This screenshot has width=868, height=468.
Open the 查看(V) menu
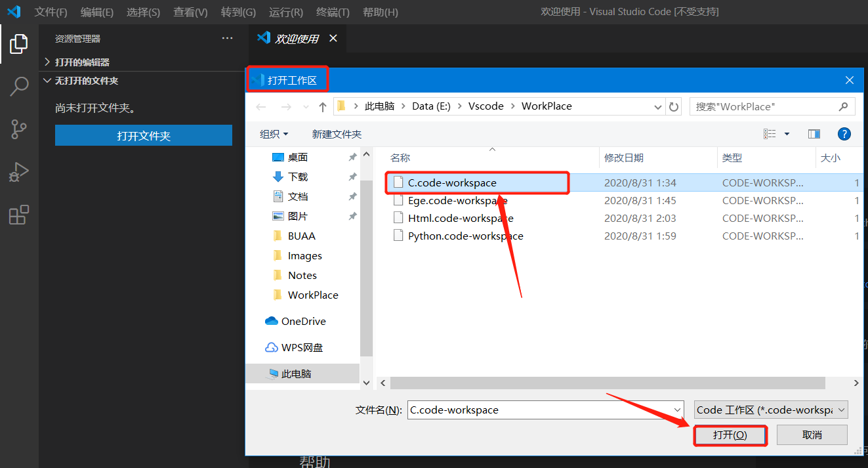190,12
